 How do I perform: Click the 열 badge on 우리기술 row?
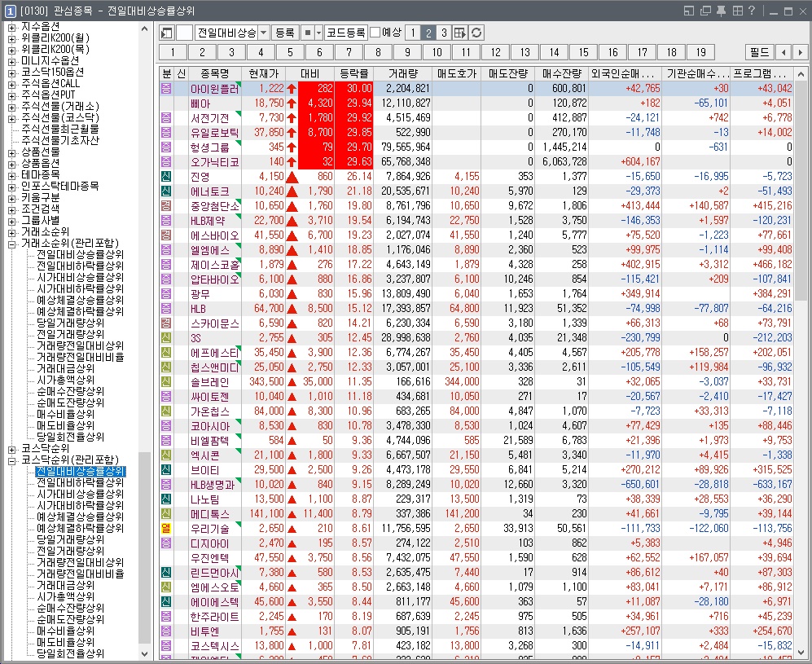point(165,528)
